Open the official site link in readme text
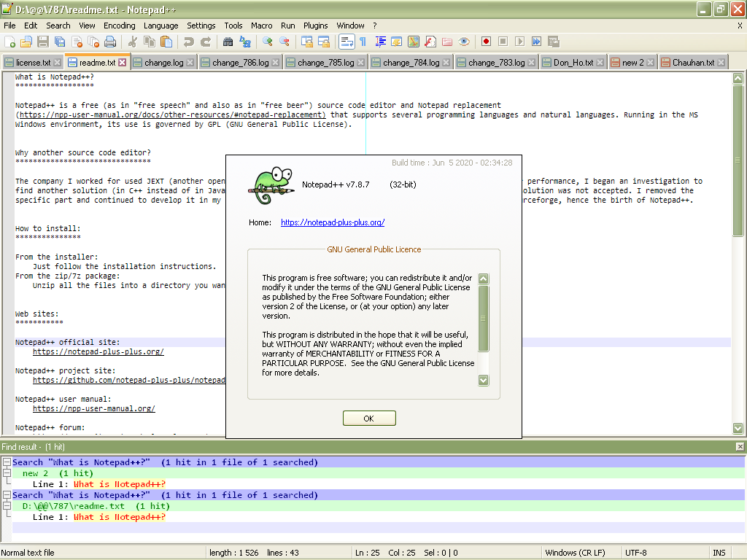The image size is (747, 560). (x=98, y=352)
